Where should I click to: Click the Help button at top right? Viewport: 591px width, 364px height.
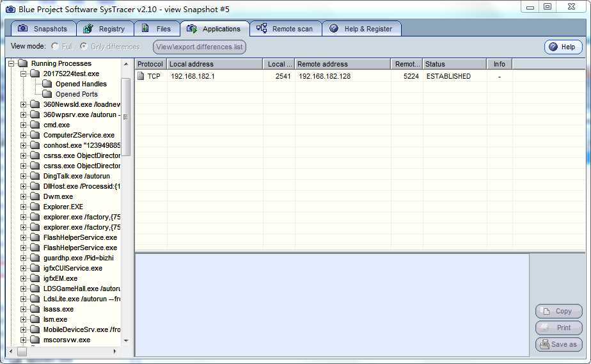[x=563, y=47]
